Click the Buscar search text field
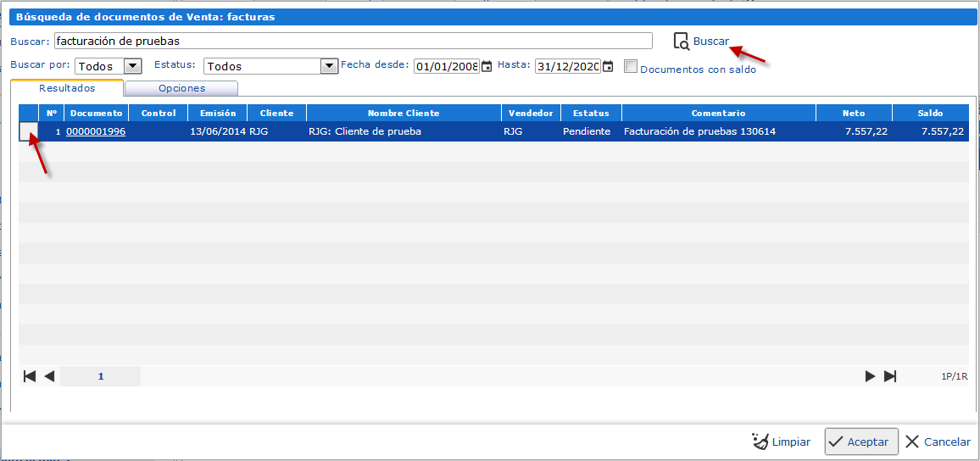 [x=353, y=41]
